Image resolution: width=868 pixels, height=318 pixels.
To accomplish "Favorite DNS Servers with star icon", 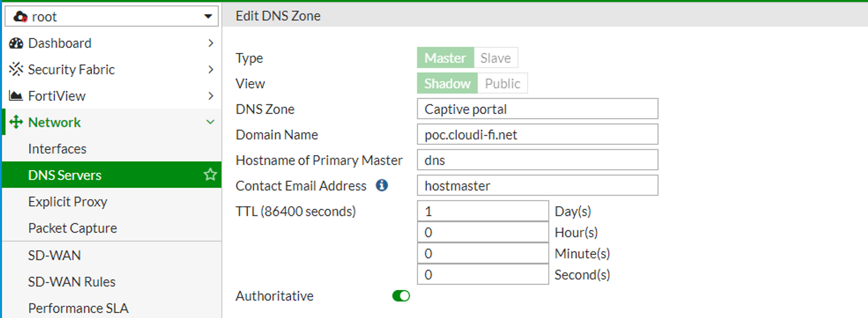I will point(210,174).
